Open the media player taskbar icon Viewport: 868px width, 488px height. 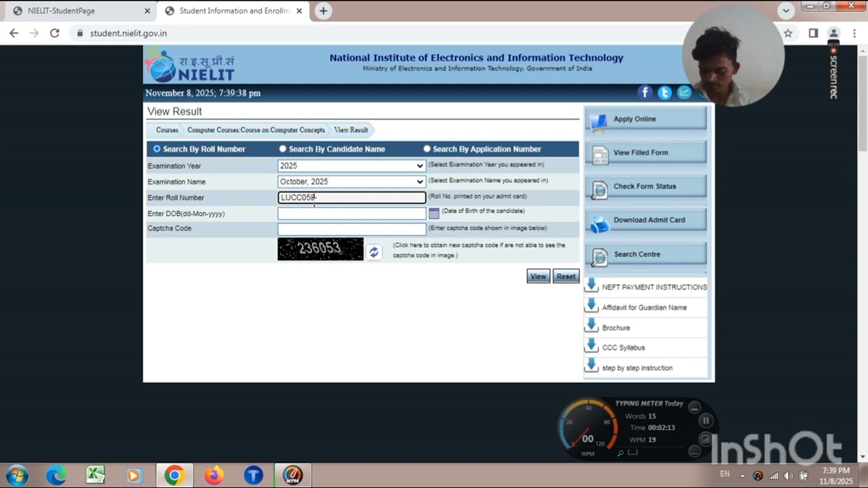point(134,476)
